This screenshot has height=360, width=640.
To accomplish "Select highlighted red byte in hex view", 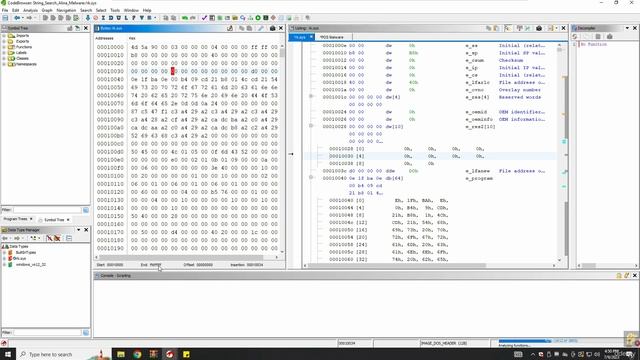I will coord(173,71).
